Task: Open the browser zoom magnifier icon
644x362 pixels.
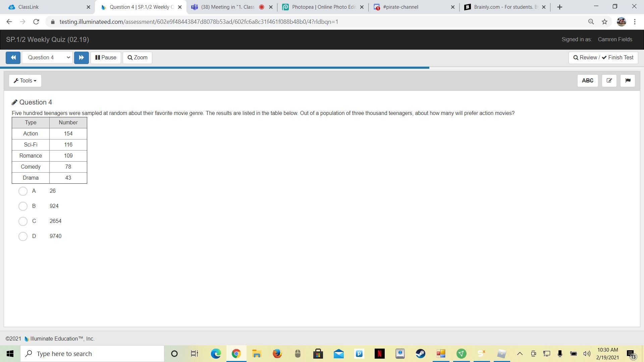Action: click(591, 22)
